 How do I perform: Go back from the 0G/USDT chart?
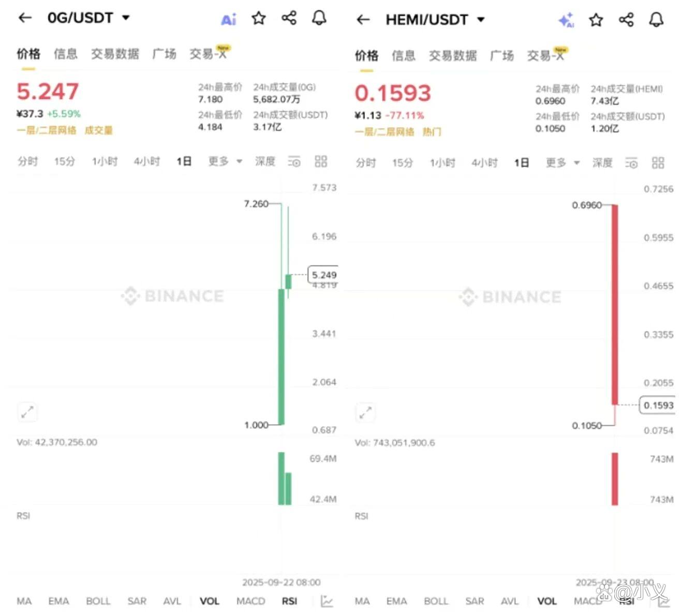tap(25, 18)
